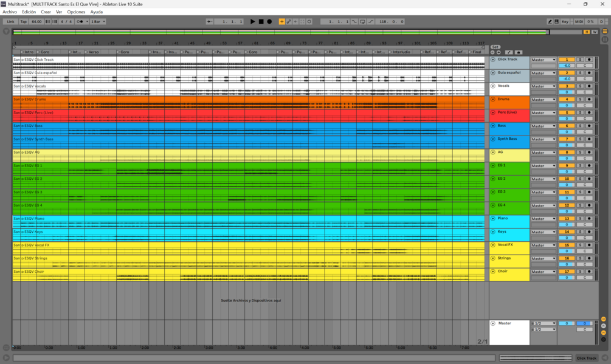Start playback with the Play button
611x364 pixels.
point(253,21)
